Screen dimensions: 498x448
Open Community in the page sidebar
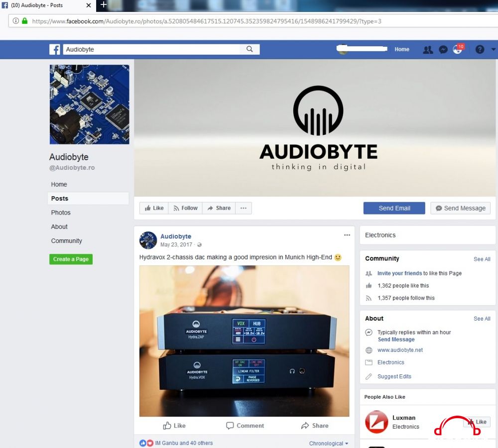click(x=66, y=241)
